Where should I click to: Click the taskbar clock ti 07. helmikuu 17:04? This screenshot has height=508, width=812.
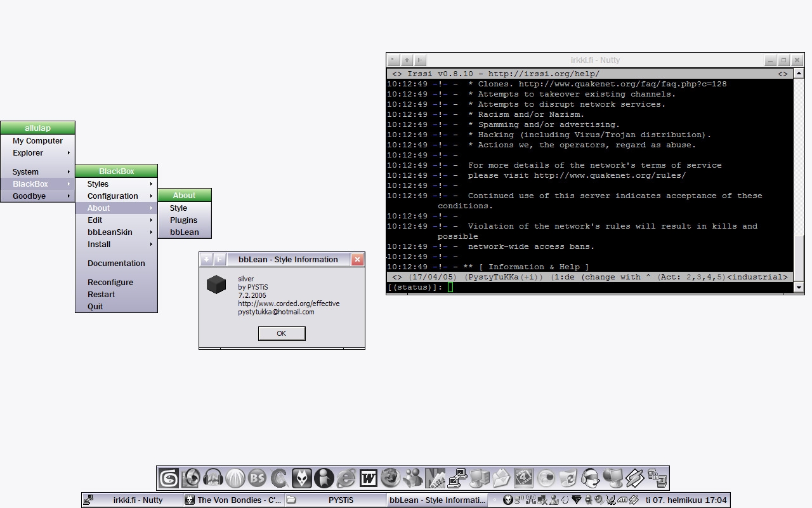686,500
